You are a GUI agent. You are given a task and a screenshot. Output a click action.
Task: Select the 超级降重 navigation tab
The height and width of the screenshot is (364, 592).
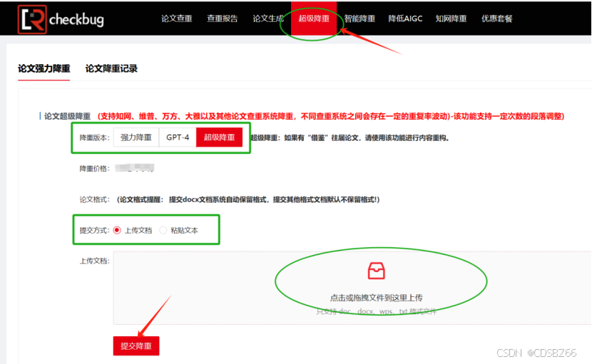[x=314, y=19]
